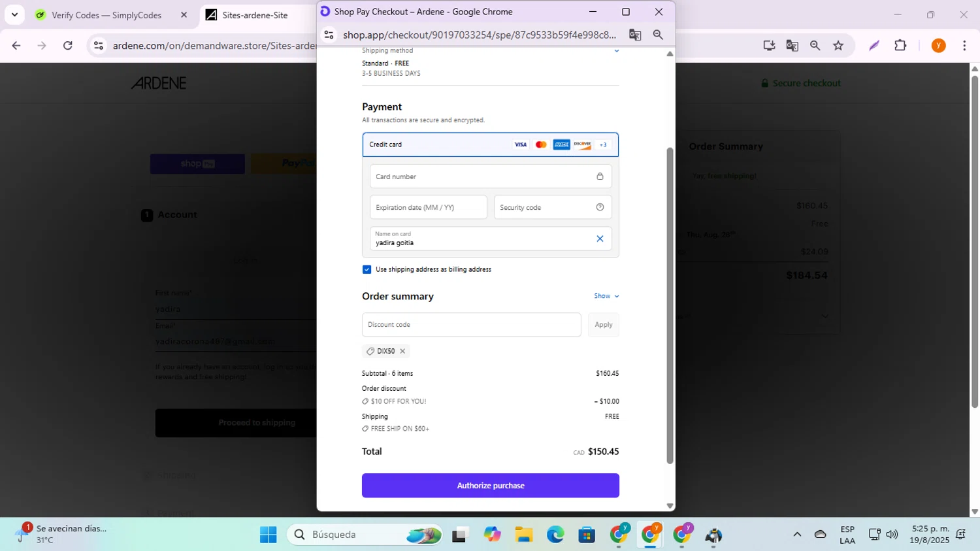Go back in the main Chrome window
This screenshot has height=551, width=980.
point(16,45)
